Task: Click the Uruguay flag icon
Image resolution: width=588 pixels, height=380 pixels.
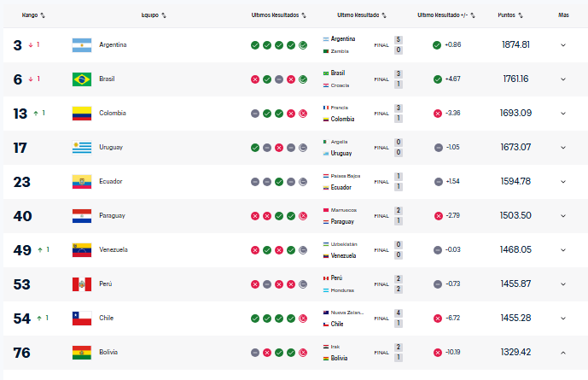Action: point(82,147)
